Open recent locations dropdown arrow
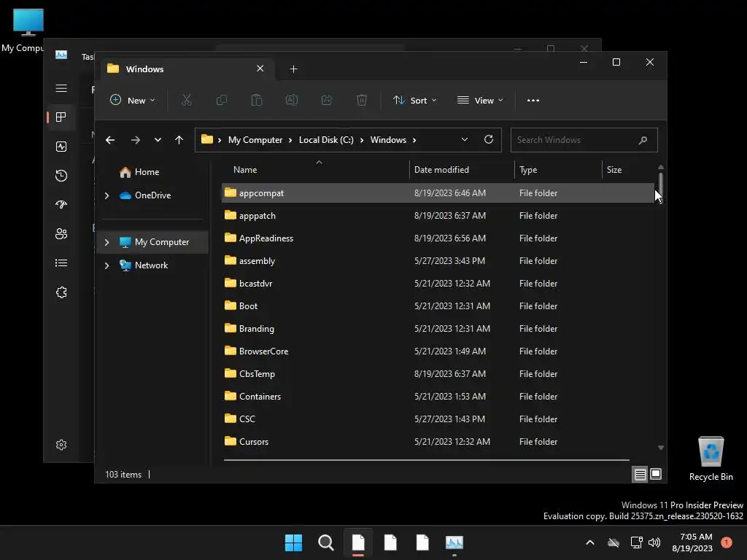Image resolution: width=747 pixels, height=560 pixels. (x=158, y=140)
